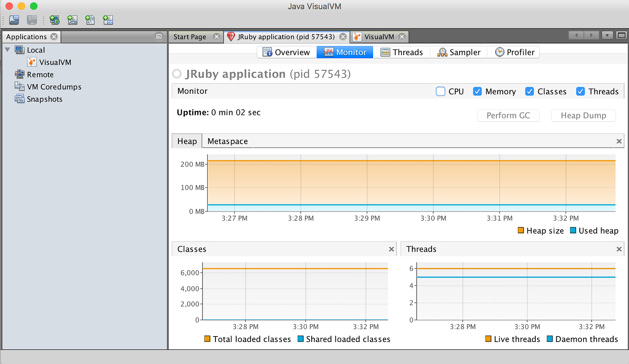
Task: Close the Heap/Metaspace graph panel
Action: (x=619, y=141)
